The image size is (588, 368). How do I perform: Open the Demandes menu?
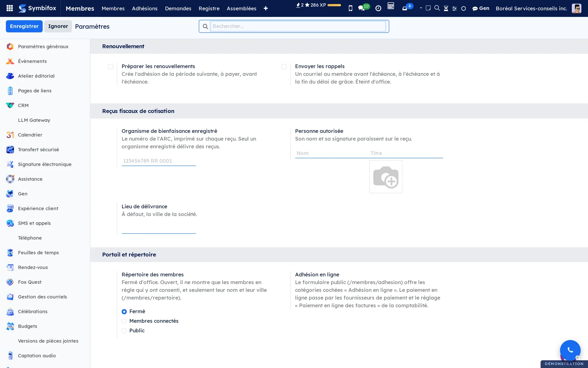(x=178, y=8)
